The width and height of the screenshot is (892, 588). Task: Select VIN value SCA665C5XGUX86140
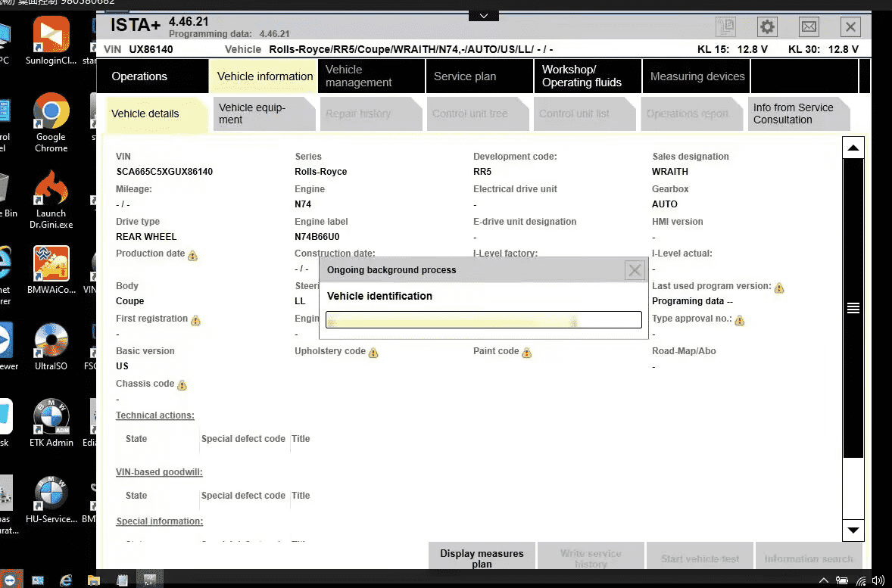pos(164,172)
